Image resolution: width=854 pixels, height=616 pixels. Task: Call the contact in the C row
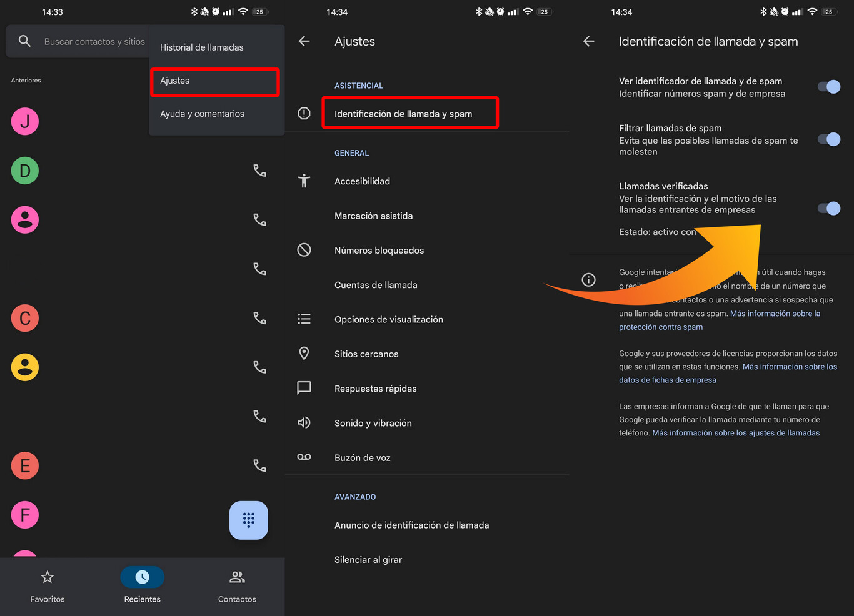coord(259,318)
